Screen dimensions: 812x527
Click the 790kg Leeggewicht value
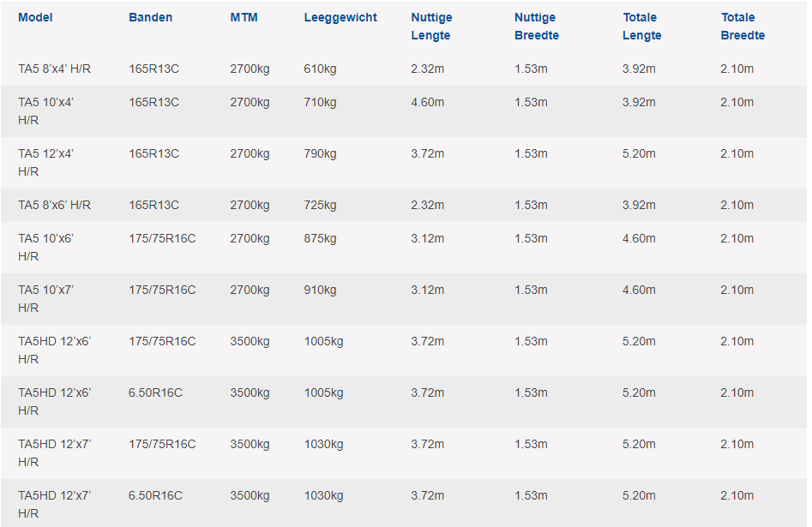coord(320,153)
